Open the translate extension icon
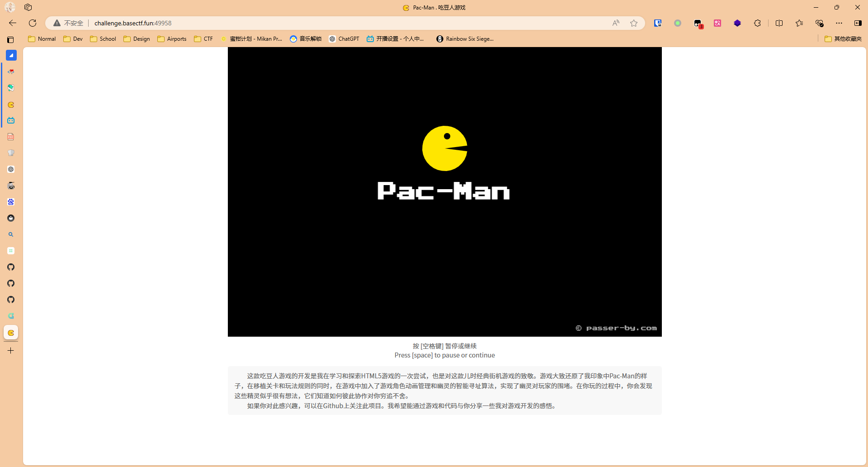868x467 pixels. click(x=717, y=23)
